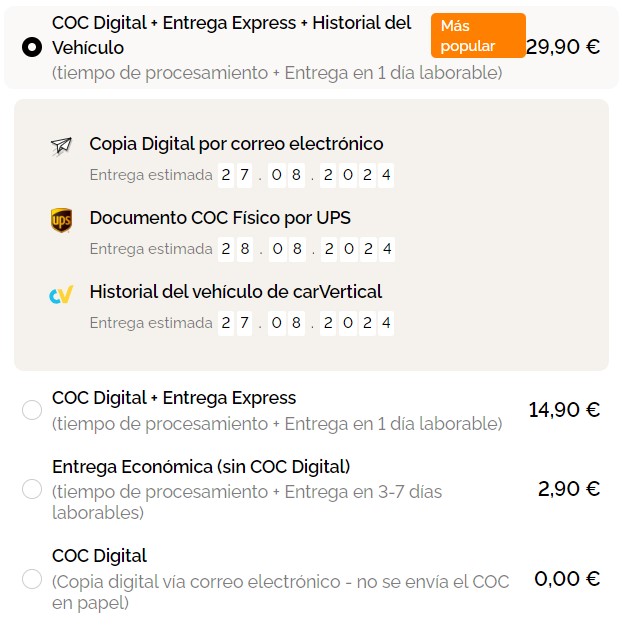
Task: Click Historial del vehículo de carVertical heading
Action: click(236, 292)
